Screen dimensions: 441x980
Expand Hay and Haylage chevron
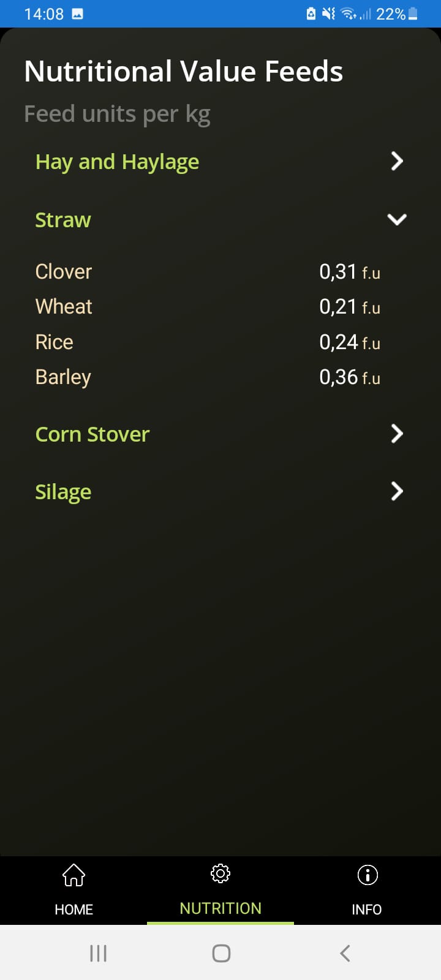click(x=397, y=161)
